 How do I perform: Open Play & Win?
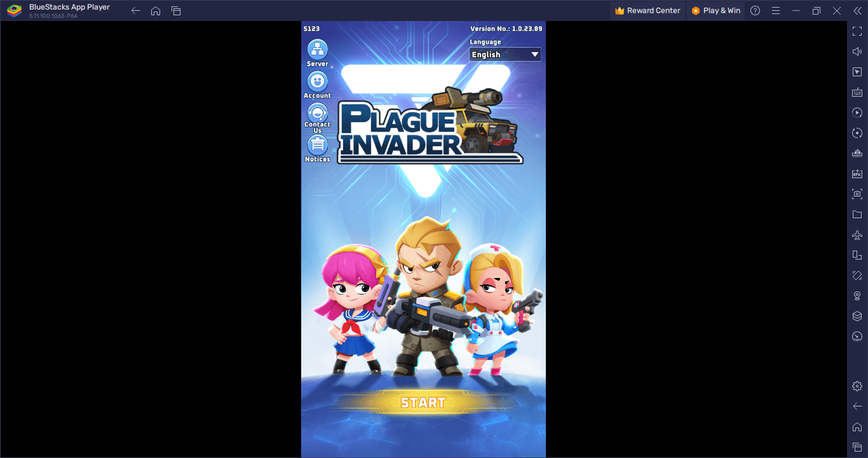[716, 11]
